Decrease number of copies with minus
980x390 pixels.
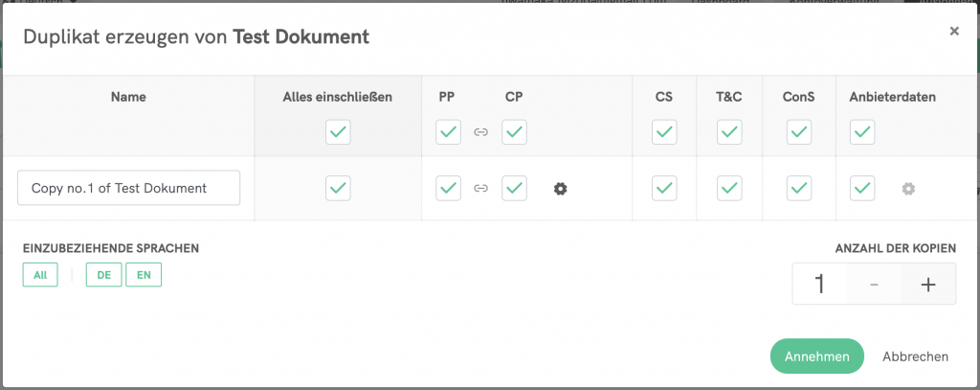coord(874,285)
